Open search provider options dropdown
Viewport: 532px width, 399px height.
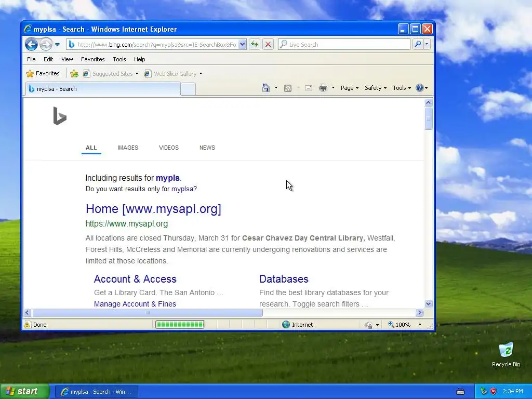click(427, 45)
